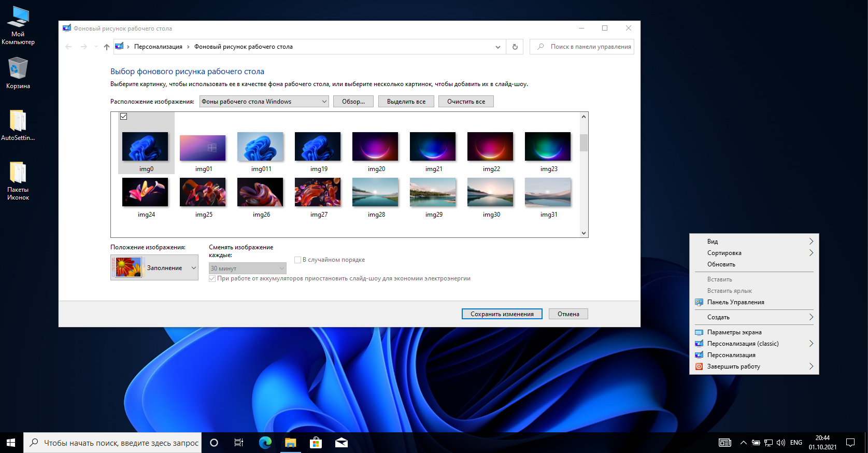This screenshot has height=453, width=868.
Task: Open the address bar history dropdown
Action: pyautogui.click(x=497, y=47)
